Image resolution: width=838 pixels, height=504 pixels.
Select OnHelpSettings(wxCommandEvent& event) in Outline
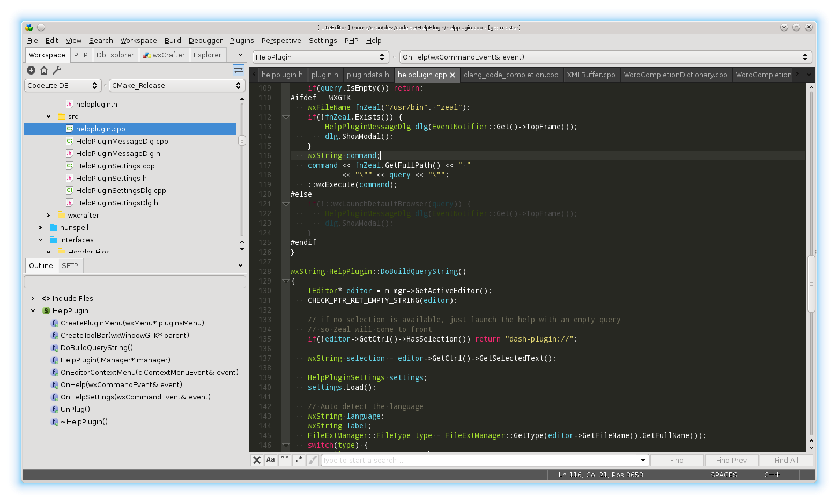(x=135, y=397)
